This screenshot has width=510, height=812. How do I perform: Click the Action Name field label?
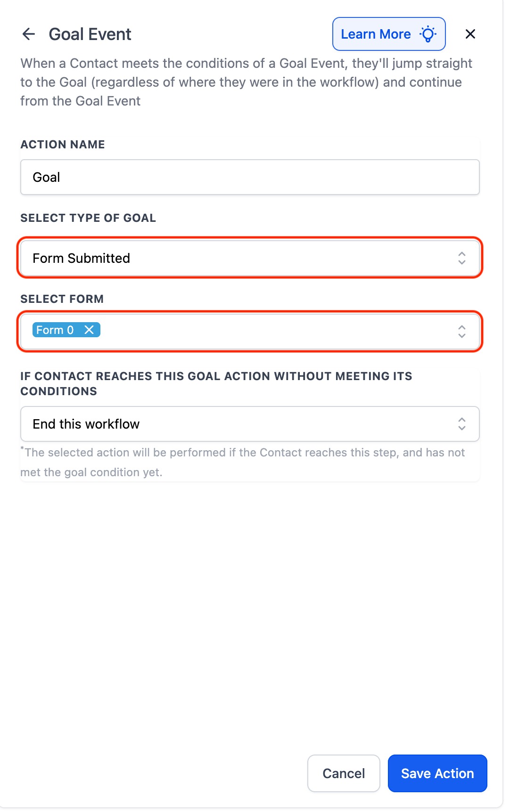point(63,145)
